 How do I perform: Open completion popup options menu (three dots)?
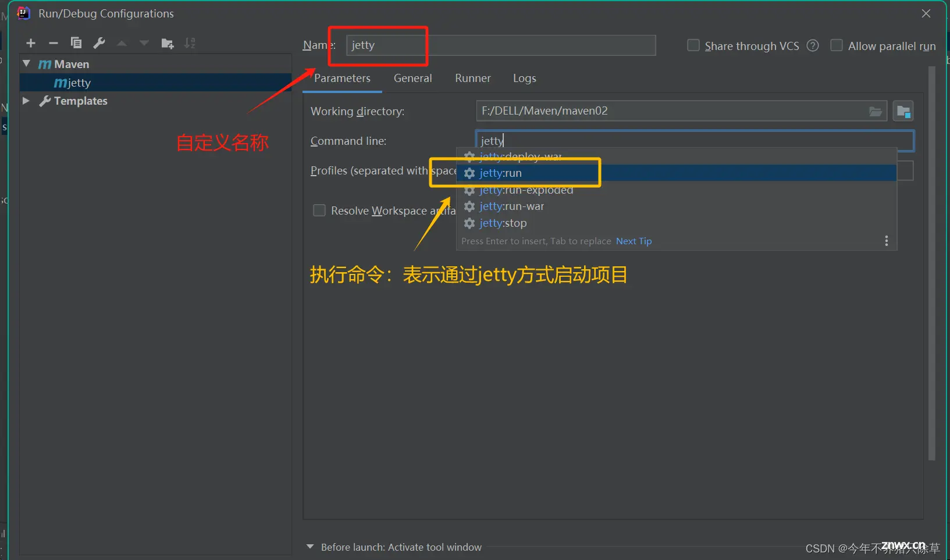[x=886, y=241]
